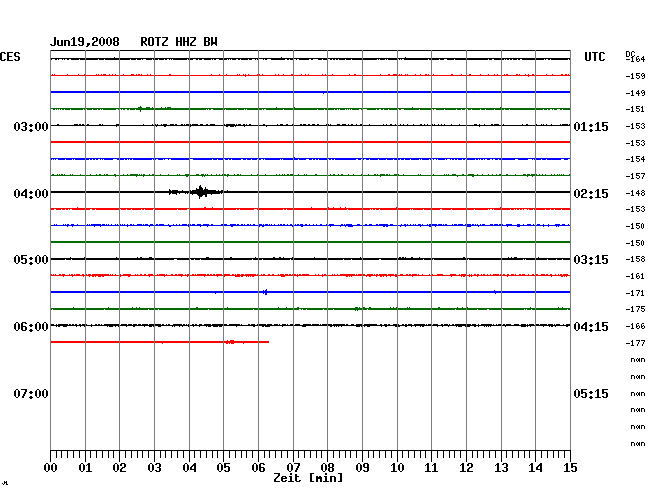
Task: Click the DC offset value -154
Action: [x=635, y=159]
